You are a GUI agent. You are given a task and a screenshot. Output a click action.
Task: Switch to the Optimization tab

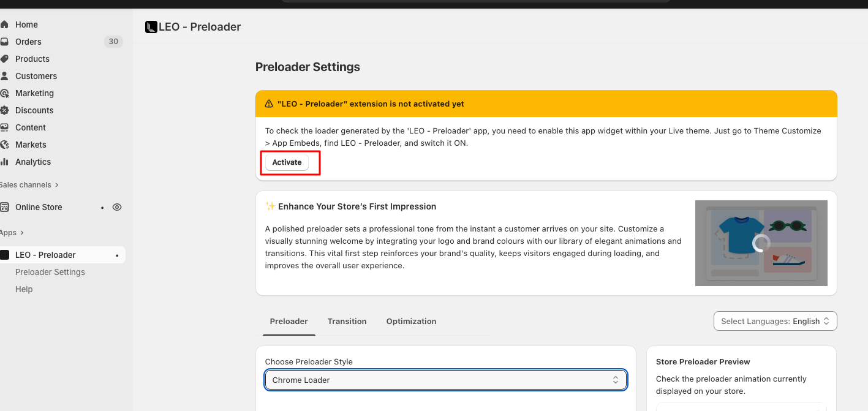coord(412,322)
